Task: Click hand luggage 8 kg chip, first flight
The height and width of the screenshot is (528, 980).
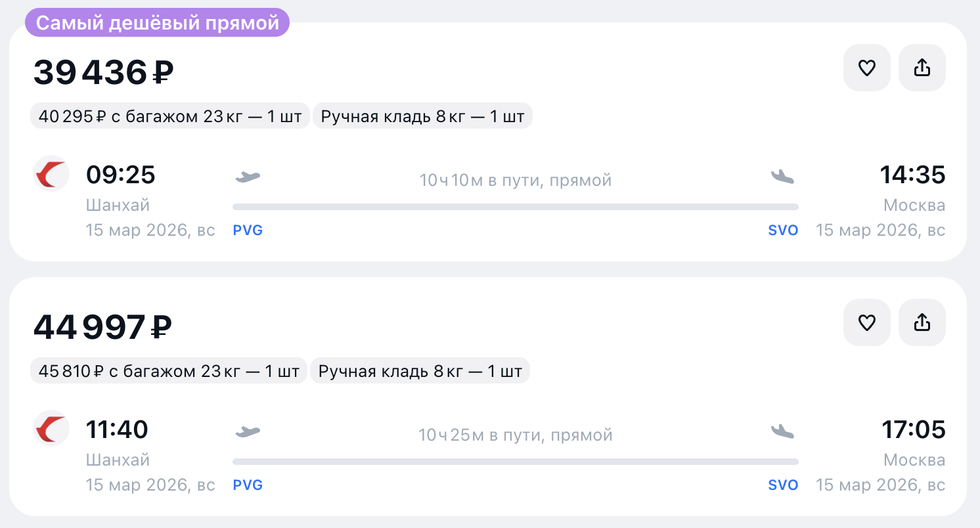Action: tap(422, 117)
